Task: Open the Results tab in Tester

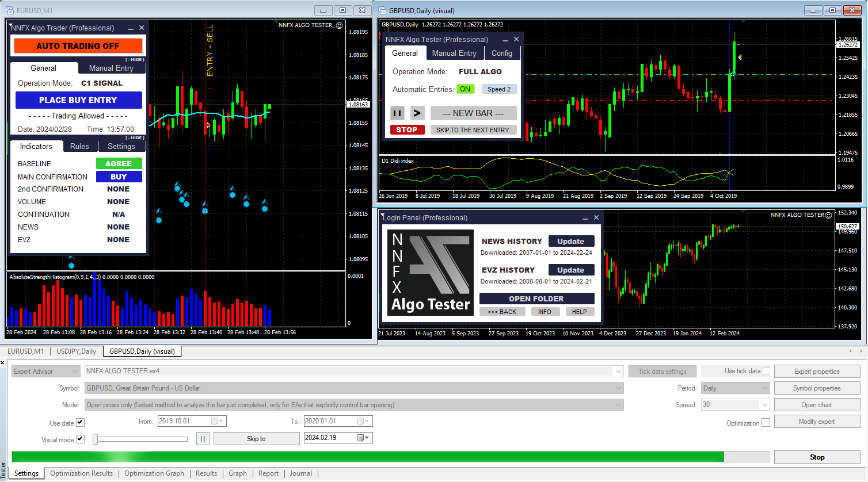Action: click(x=206, y=474)
